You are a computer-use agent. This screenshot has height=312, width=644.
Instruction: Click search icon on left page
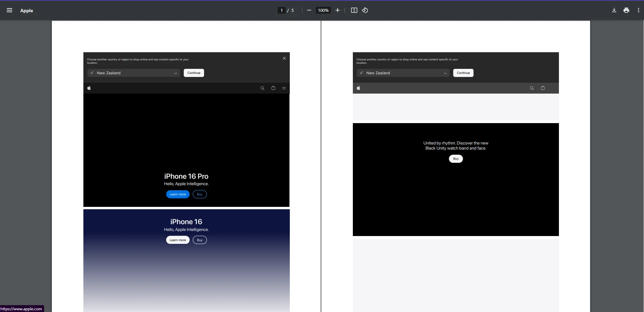coord(262,88)
